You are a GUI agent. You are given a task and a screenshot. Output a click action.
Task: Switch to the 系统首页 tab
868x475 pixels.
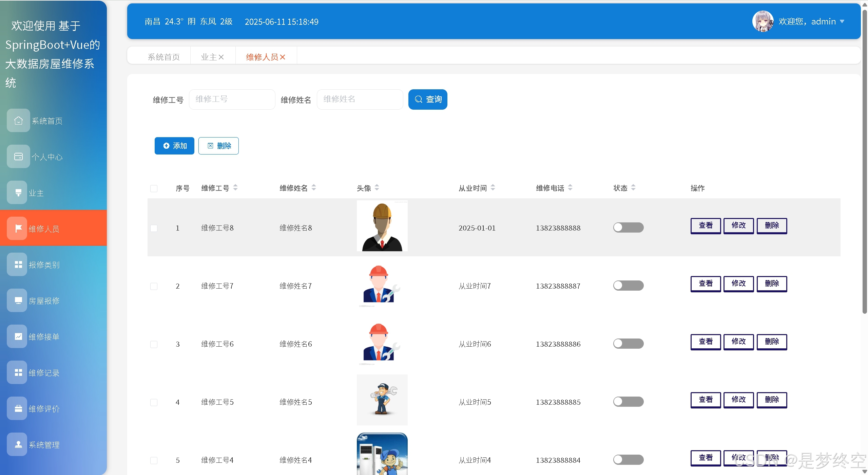click(163, 57)
